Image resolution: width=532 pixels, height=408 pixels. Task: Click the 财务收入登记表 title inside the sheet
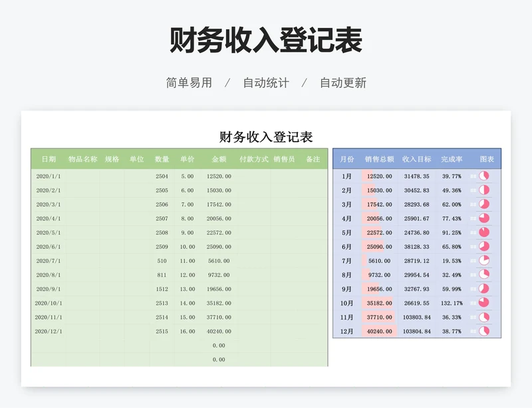coord(266,137)
